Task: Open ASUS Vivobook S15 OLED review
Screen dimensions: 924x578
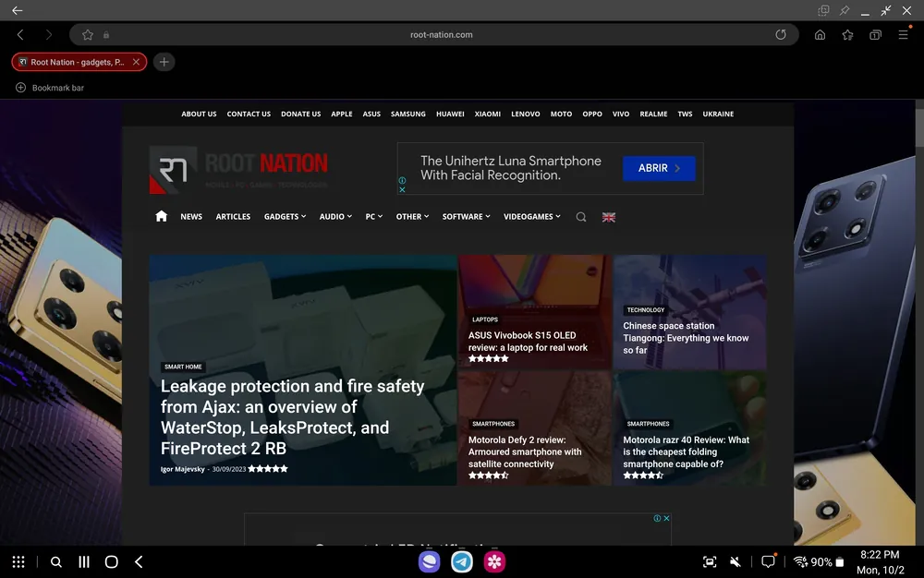Action: [528, 342]
